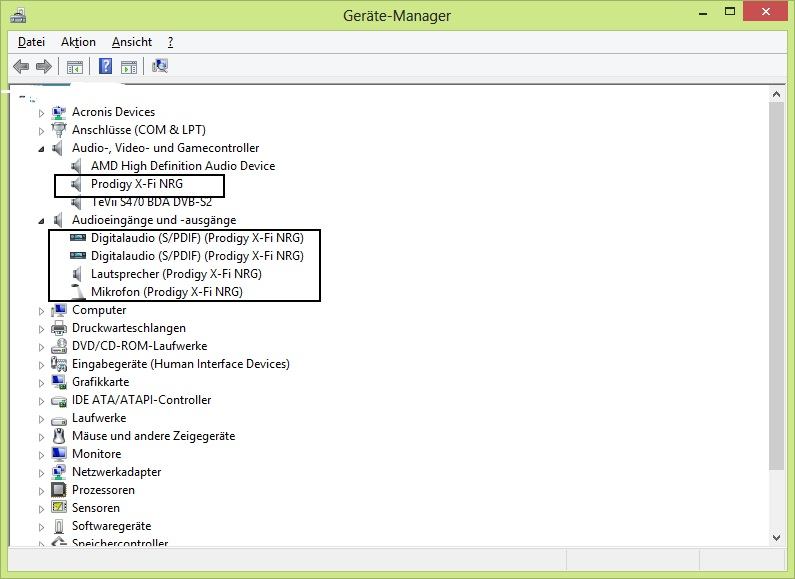
Task: Expand the Druckwarteschlangen node
Action: point(42,329)
